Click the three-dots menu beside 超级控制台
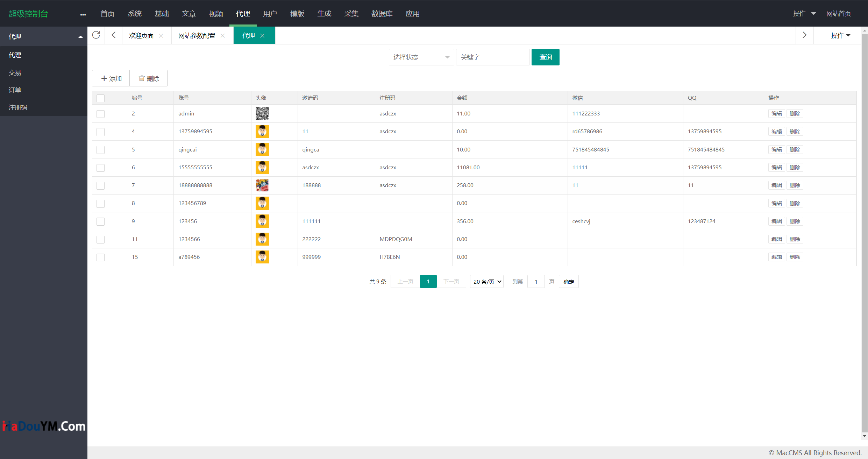Screen dimensions: 868x459 click(83, 14)
